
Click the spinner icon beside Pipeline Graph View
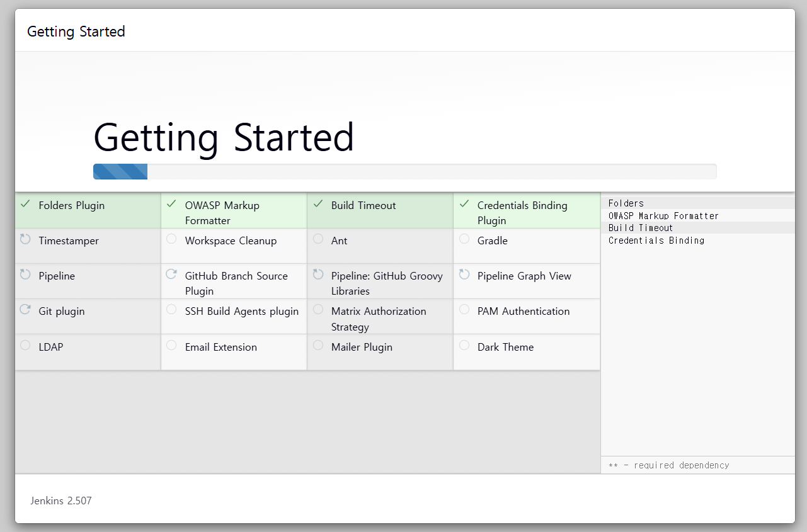tap(464, 274)
